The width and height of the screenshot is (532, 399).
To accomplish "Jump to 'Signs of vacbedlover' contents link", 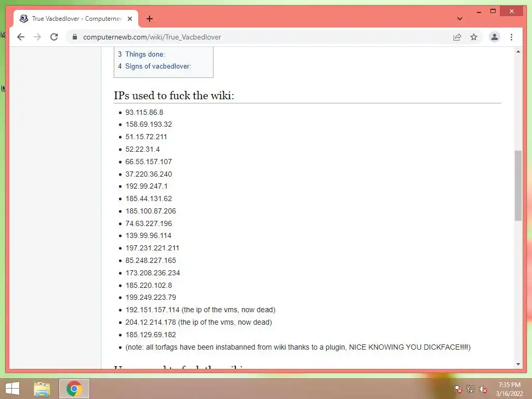I will pyautogui.click(x=158, y=66).
